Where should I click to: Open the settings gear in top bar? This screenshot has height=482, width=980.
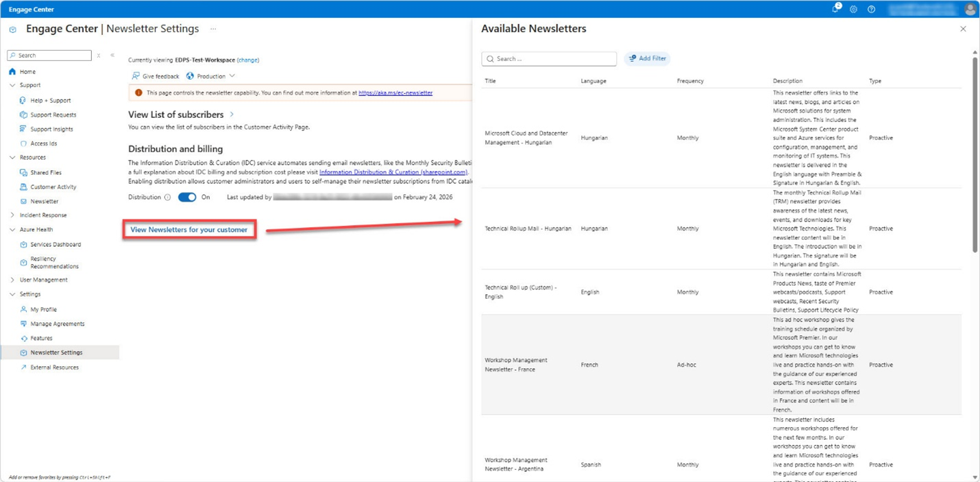pos(853,10)
